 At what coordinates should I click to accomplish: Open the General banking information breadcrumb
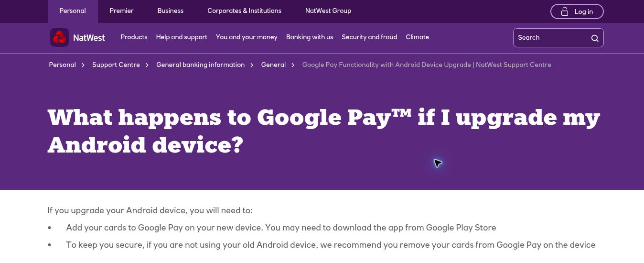(200, 65)
